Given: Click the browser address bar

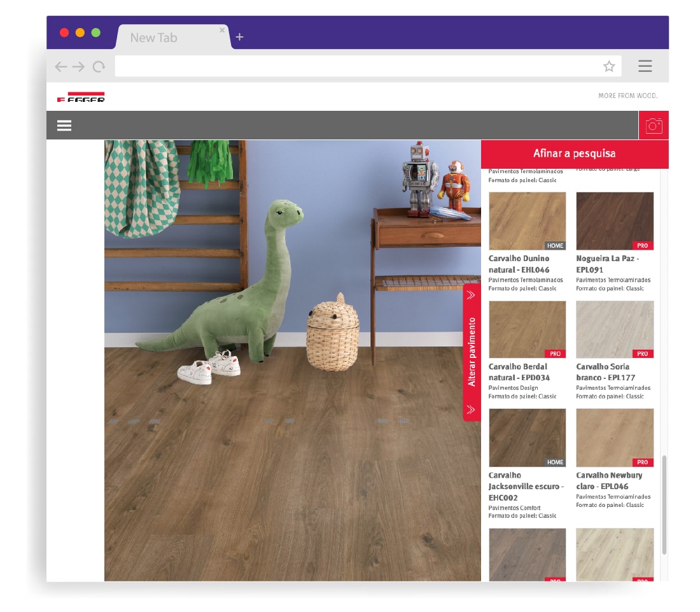Looking at the screenshot, I should [x=356, y=66].
